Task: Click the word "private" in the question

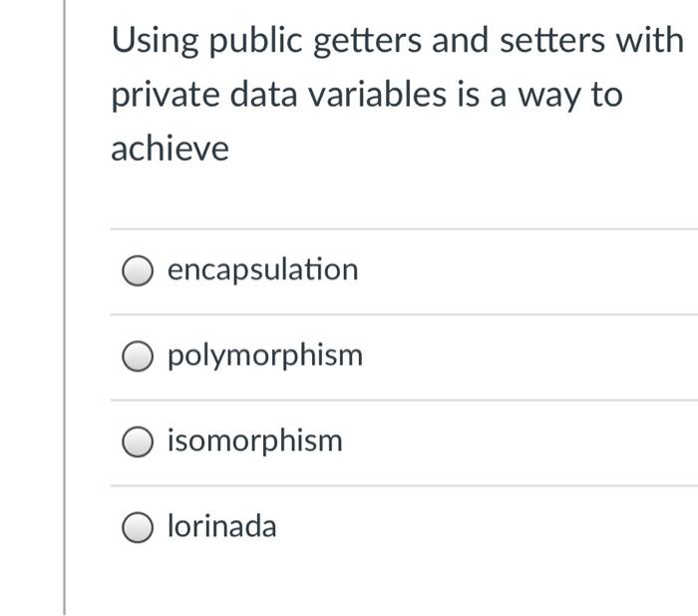Action: pos(166,95)
